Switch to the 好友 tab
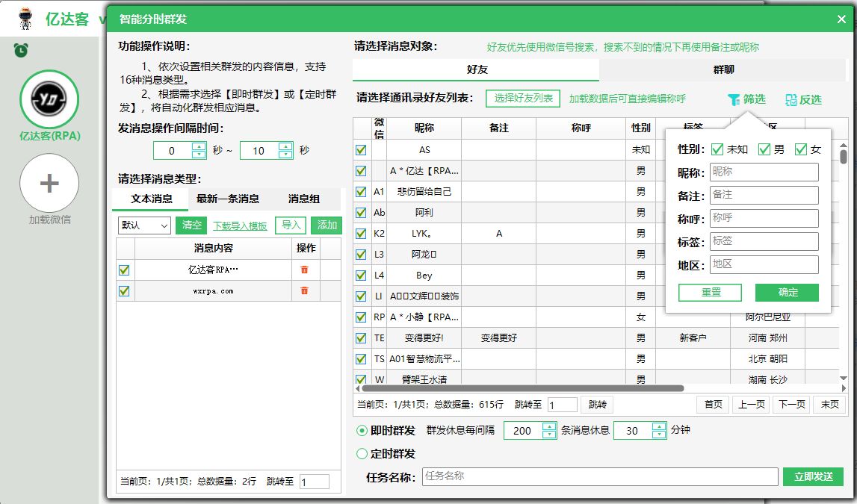The image size is (857, 504). point(476,69)
